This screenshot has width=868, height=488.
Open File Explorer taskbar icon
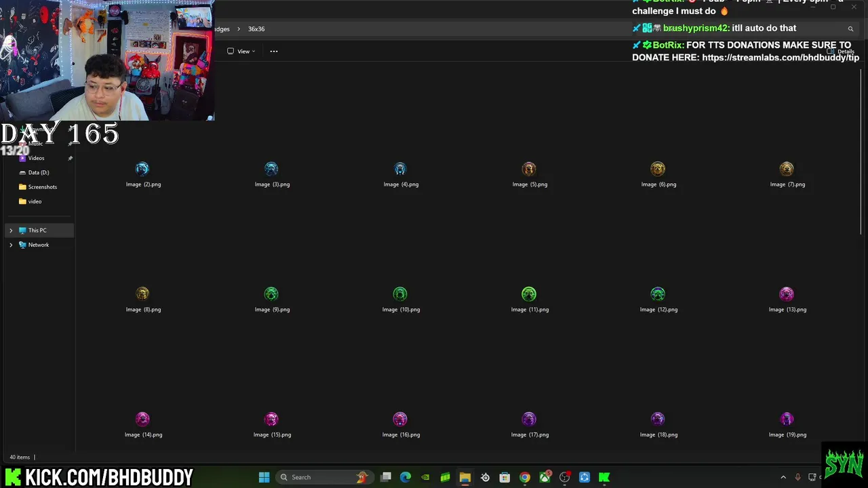click(465, 477)
